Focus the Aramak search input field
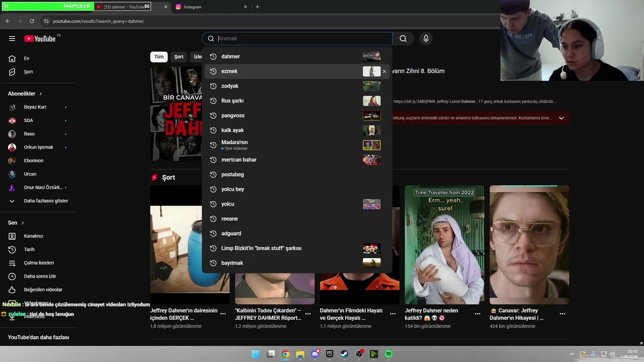The width and height of the screenshot is (644, 362). coord(304,39)
